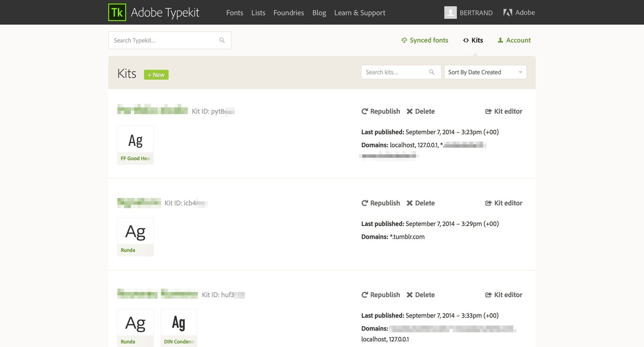Switch to the Synced fonts tab

(425, 40)
